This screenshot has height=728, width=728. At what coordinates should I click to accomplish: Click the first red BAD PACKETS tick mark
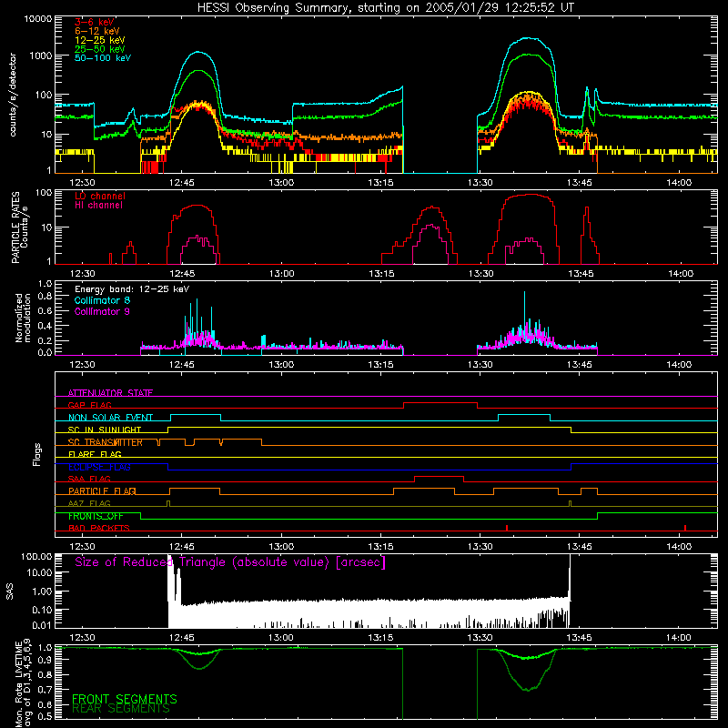pyautogui.click(x=507, y=528)
